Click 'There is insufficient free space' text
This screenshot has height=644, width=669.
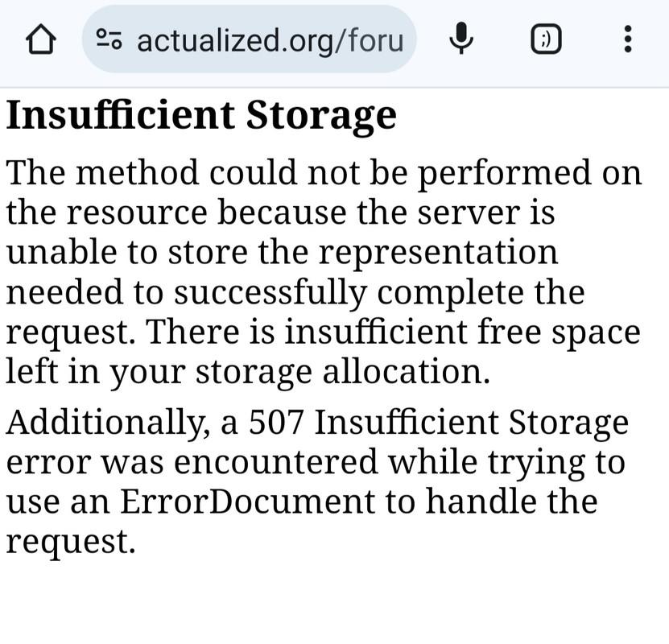[x=393, y=332]
